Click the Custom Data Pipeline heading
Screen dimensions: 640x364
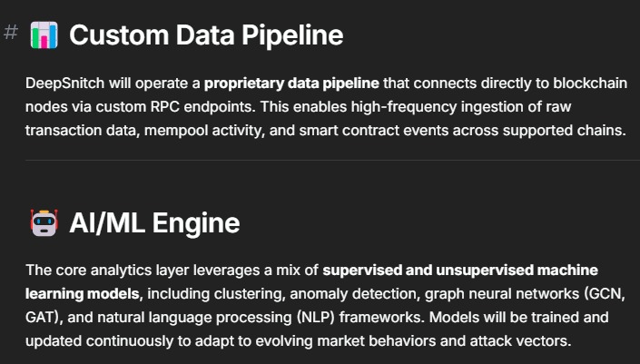[x=206, y=35]
